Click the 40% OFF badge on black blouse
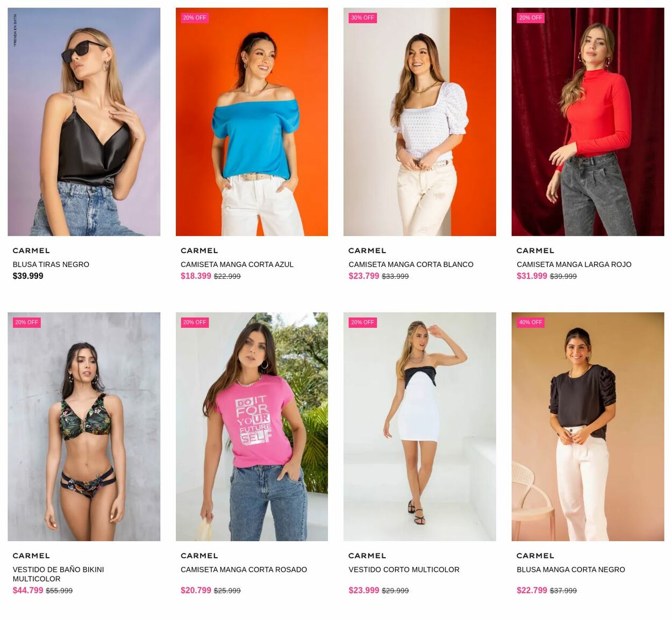The width and height of the screenshot is (672, 619). (x=531, y=322)
